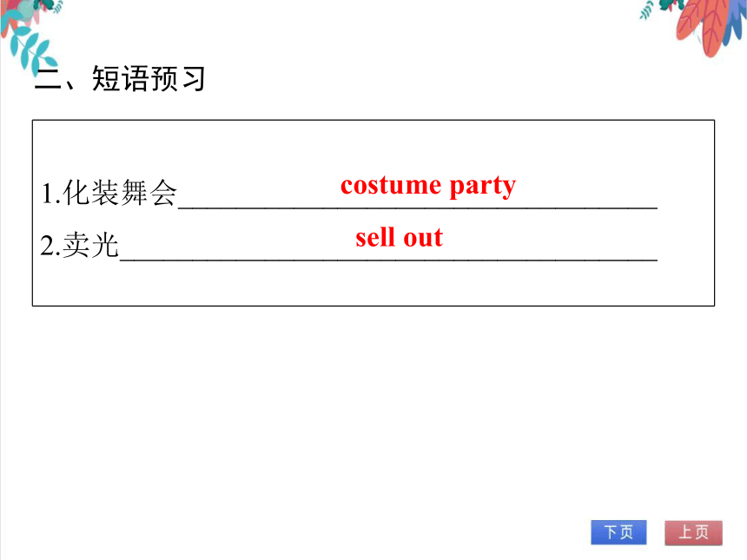Click the blank underline right of 'costume party'
Screen dimensions: 747x560
click(587, 207)
